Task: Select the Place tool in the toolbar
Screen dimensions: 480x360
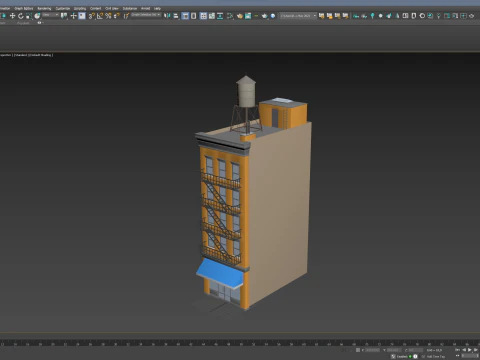Action: [x=37, y=16]
